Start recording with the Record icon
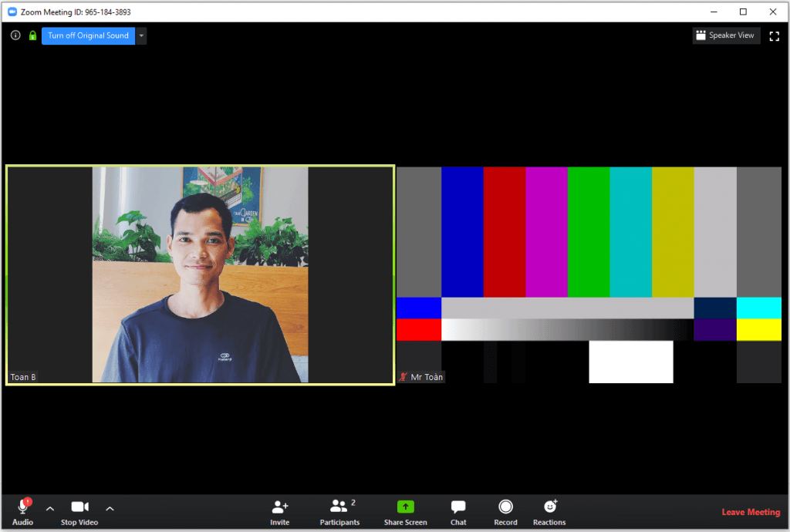 click(x=505, y=507)
